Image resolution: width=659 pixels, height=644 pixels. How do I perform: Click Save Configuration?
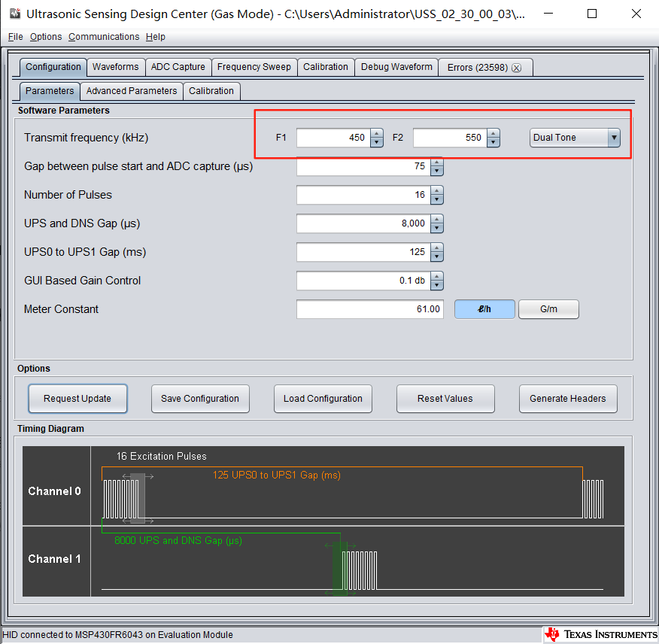(200, 399)
